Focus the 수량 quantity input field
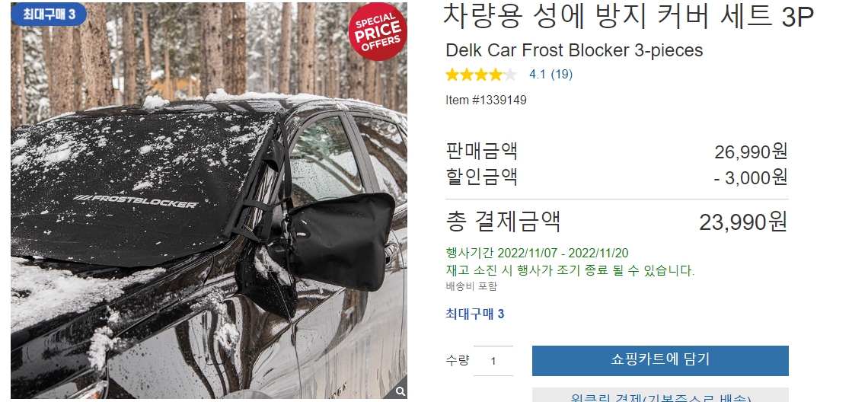This screenshot has width=868, height=402. [493, 361]
